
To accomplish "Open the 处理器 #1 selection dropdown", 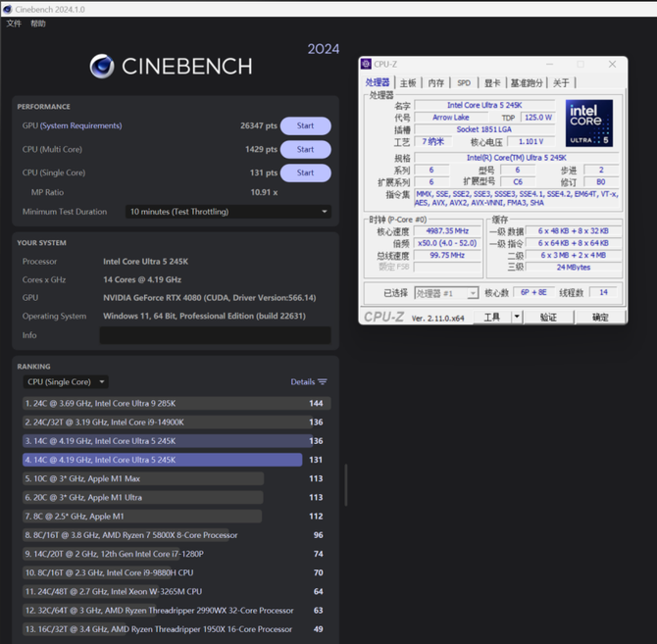I will tap(446, 293).
